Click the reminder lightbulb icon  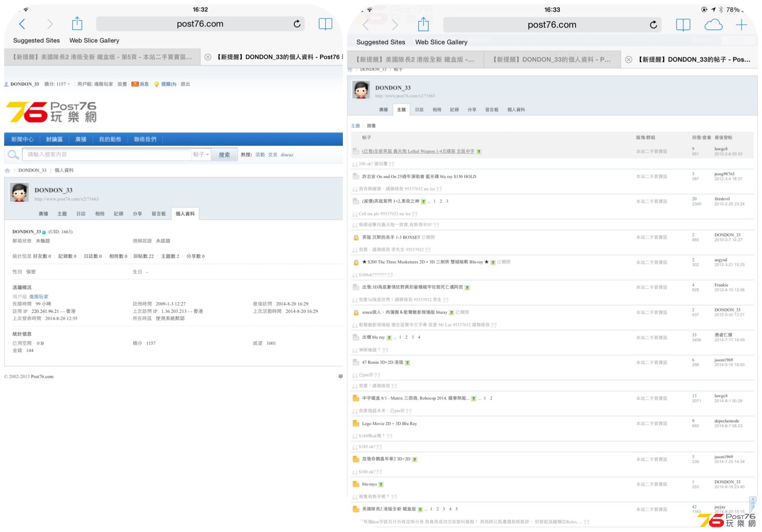[156, 84]
